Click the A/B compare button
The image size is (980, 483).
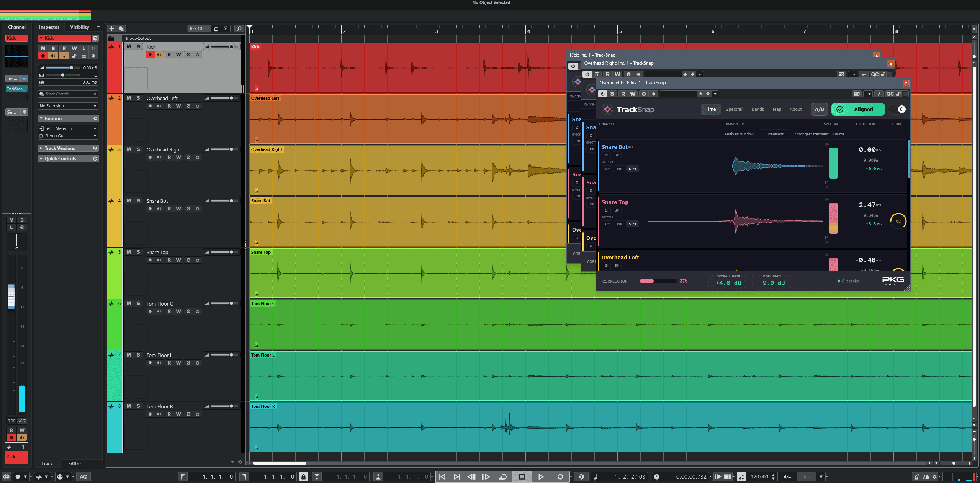point(820,109)
